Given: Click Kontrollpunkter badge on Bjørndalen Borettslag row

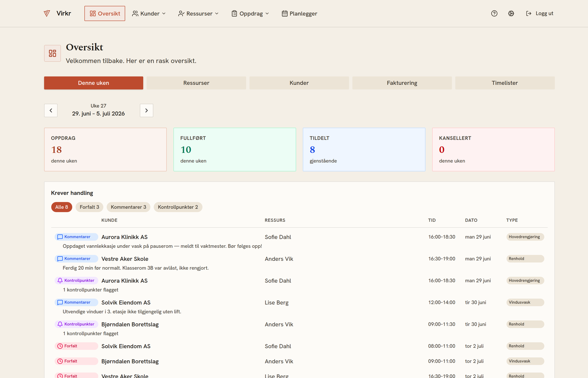Looking at the screenshot, I should [76, 324].
